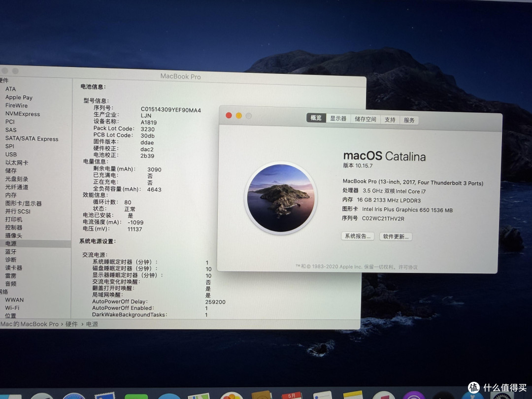Open Calendar from the Dock

[291, 395]
